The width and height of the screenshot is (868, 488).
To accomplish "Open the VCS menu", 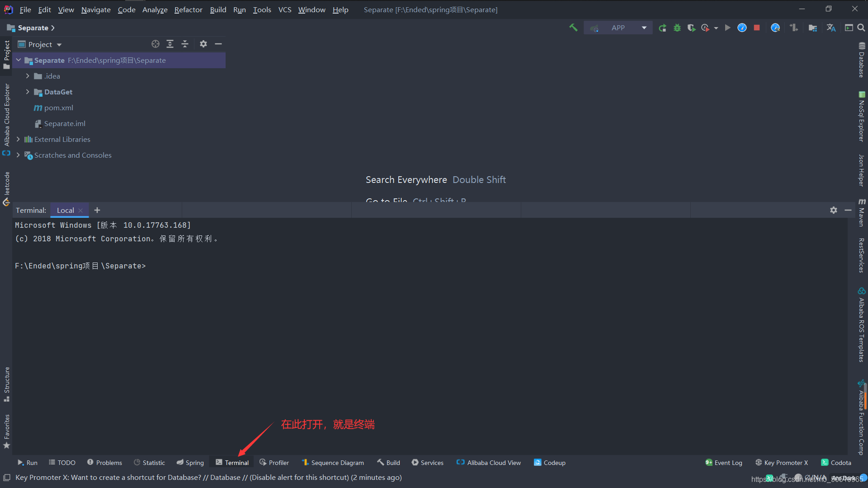I will (x=285, y=9).
